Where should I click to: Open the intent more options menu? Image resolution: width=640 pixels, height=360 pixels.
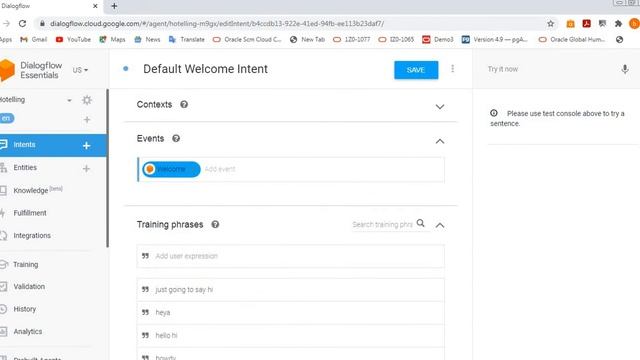[452, 69]
